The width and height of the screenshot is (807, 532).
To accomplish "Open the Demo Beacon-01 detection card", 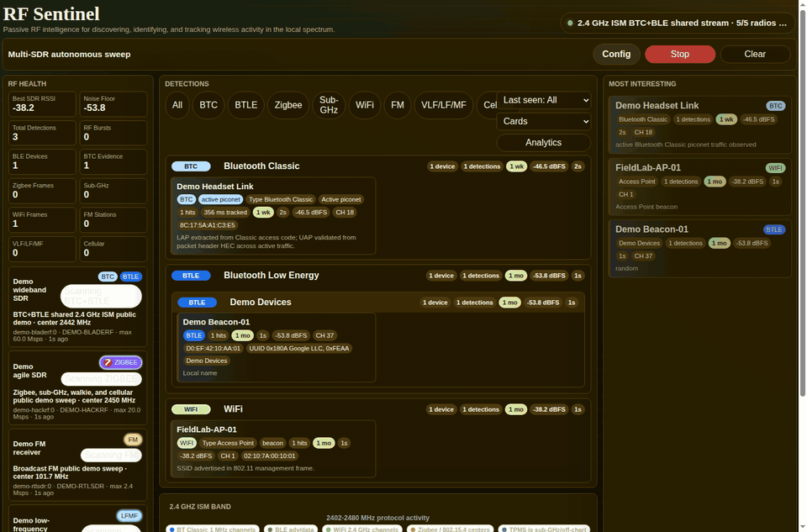I will pos(276,347).
